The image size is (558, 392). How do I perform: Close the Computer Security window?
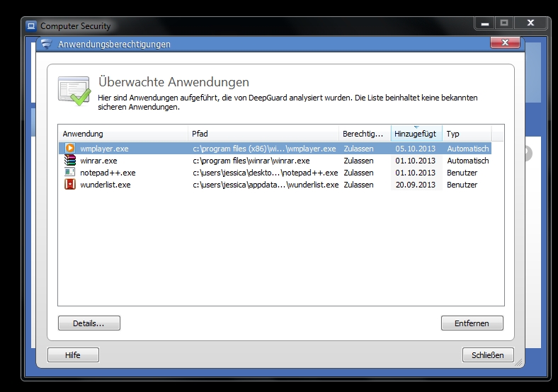tap(530, 23)
